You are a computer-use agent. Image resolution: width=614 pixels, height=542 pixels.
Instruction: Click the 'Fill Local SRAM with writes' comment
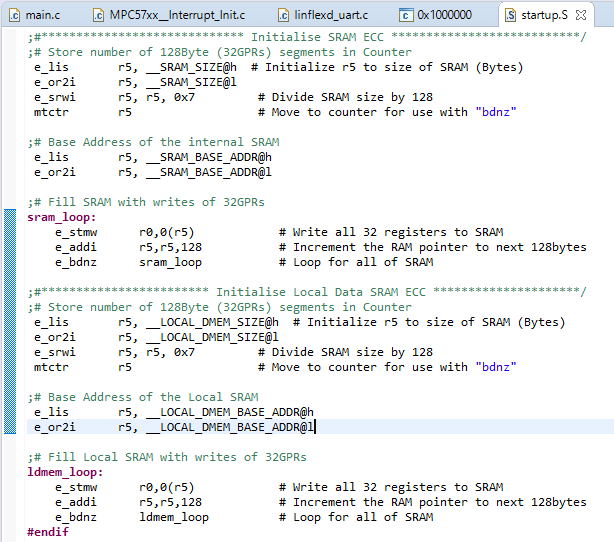pyautogui.click(x=167, y=457)
